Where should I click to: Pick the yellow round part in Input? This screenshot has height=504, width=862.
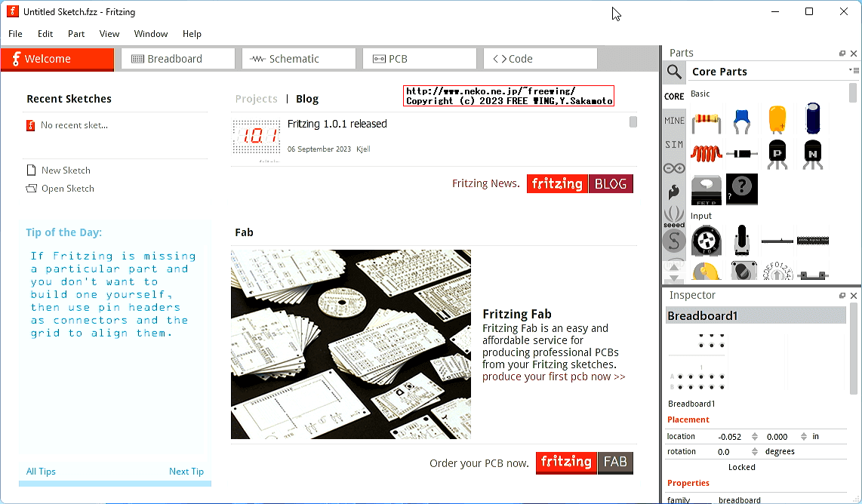(707, 271)
